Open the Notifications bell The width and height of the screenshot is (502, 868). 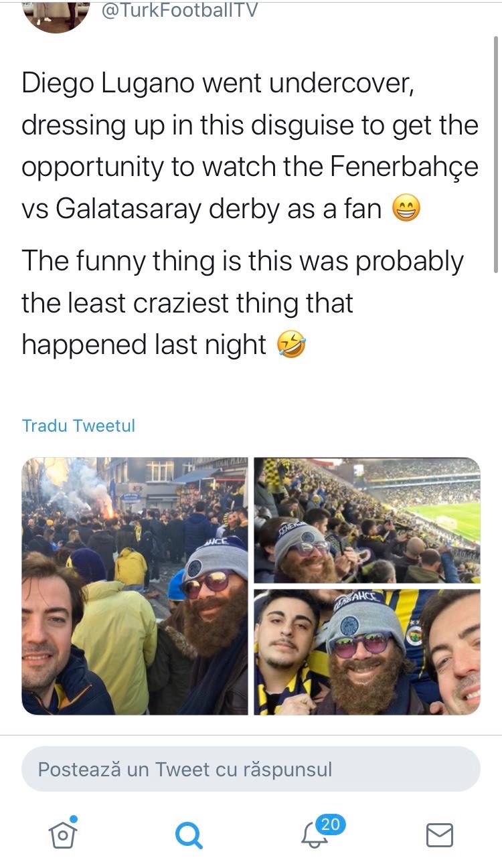(x=315, y=835)
